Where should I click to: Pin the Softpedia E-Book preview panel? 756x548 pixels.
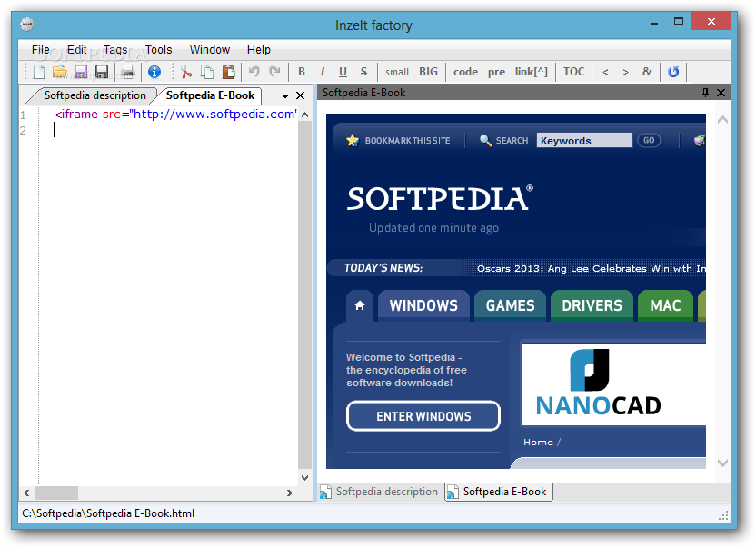(x=705, y=93)
